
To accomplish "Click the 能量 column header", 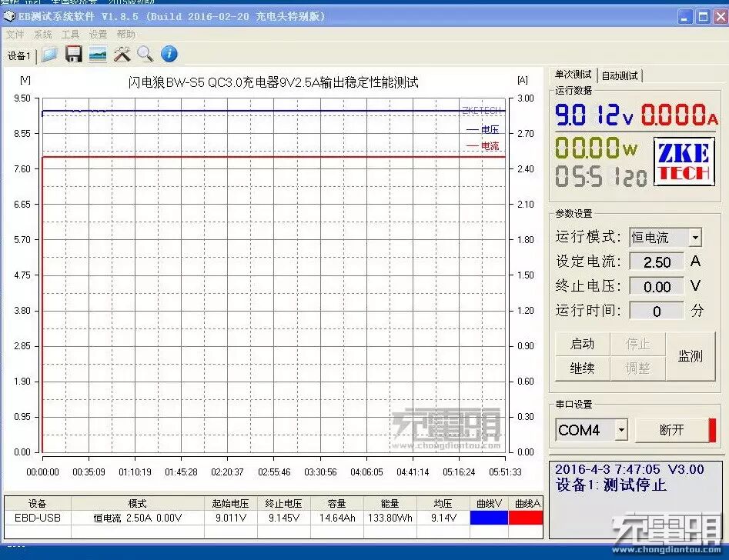I will [x=390, y=504].
